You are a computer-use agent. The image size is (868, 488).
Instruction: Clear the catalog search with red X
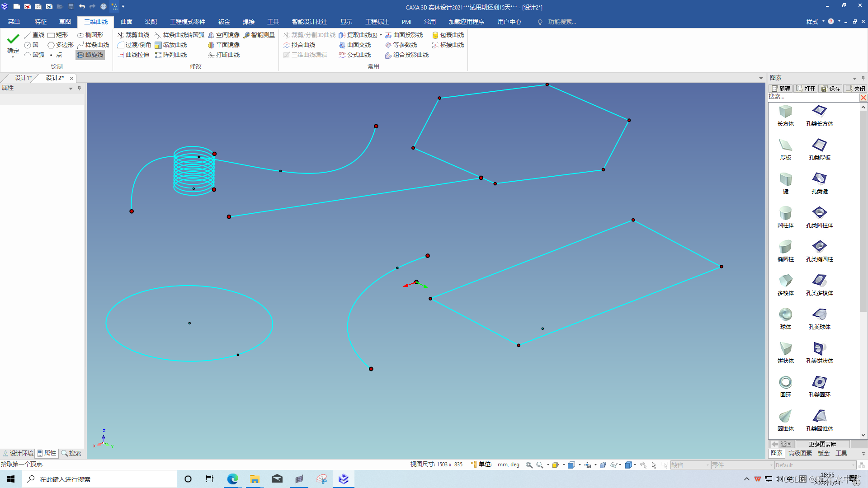coord(863,98)
